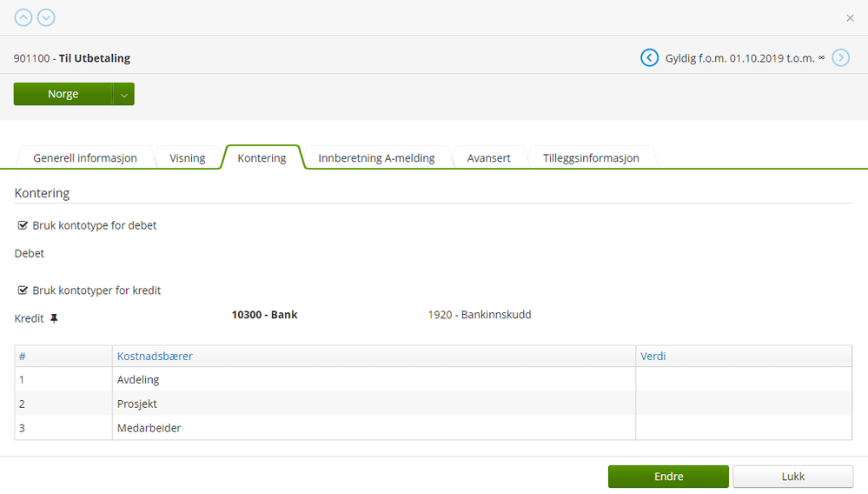Click the Gyldig f.o.m. 01.10.2019 validity text
The height and width of the screenshot is (494, 868).
[745, 58]
